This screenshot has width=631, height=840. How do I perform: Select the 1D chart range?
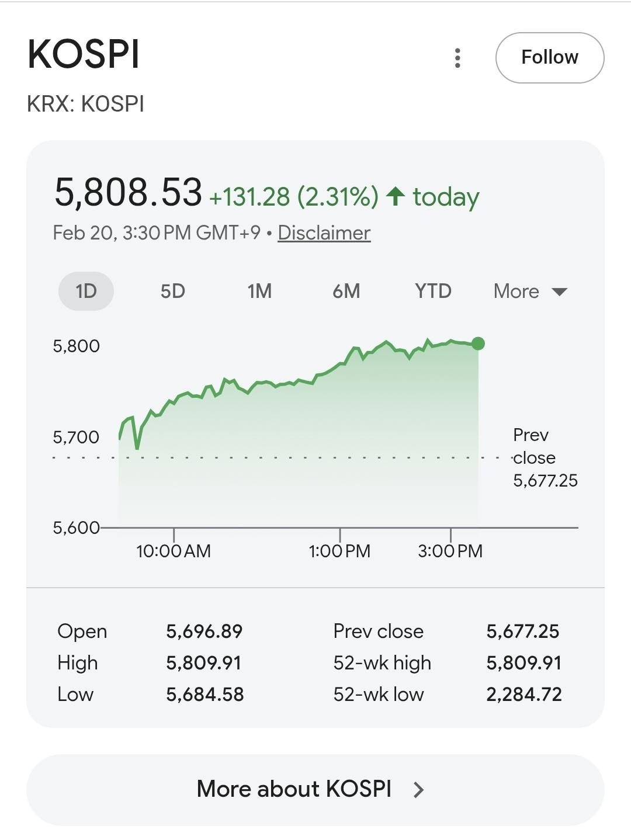click(86, 291)
